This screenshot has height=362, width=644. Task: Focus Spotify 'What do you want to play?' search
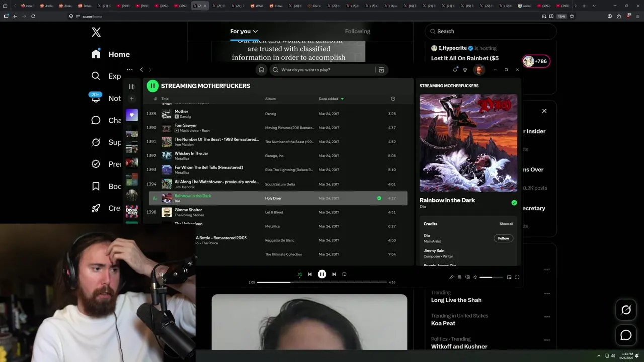click(x=322, y=70)
